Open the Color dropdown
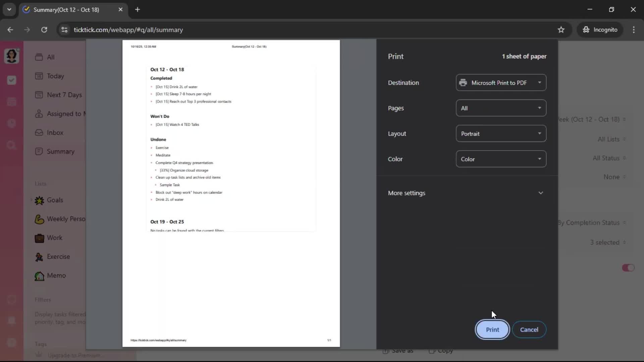 (501, 159)
